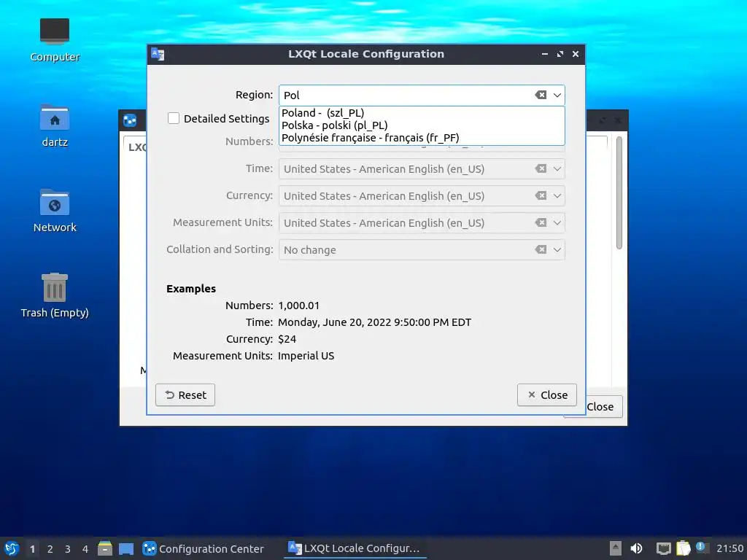The image size is (747, 560).
Task: Click the Configuration Center vertical scrollbar
Action: point(619,192)
